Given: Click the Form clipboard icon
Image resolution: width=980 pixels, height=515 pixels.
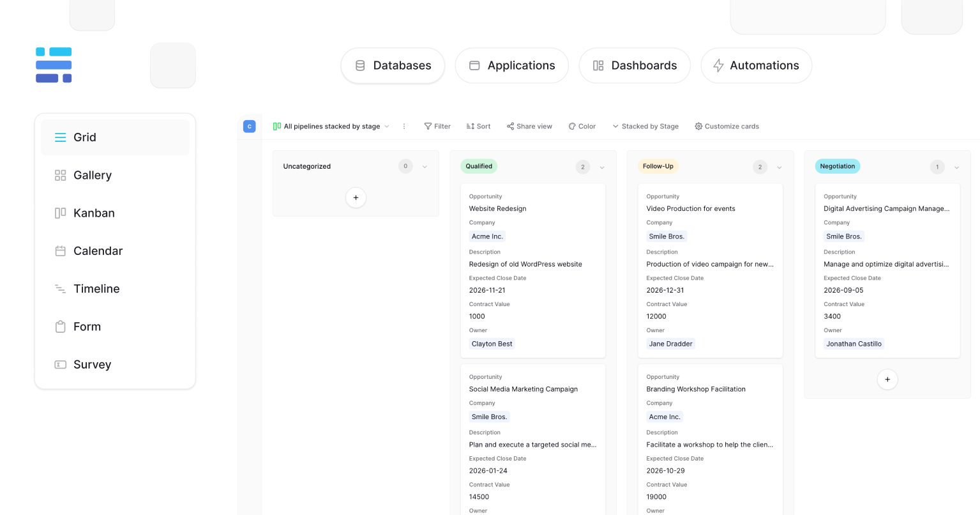Looking at the screenshot, I should (x=60, y=327).
